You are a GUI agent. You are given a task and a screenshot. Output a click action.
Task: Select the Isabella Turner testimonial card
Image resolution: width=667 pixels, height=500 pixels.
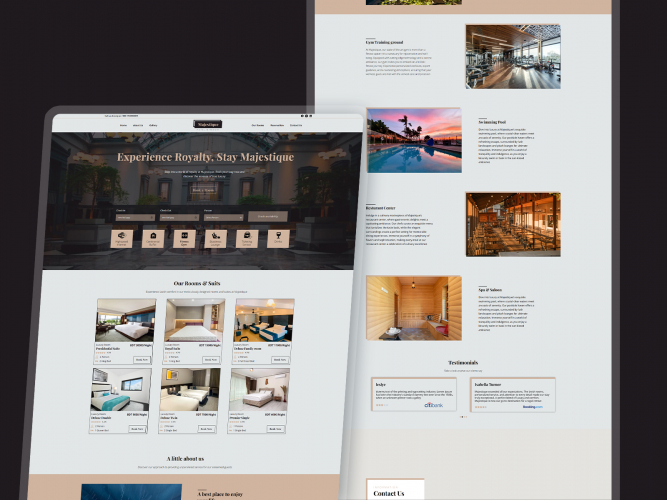[513, 395]
